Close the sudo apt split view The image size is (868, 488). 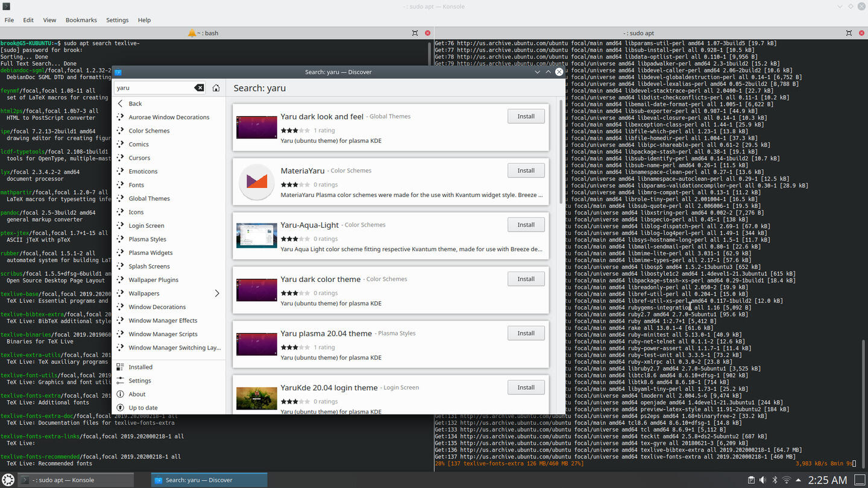(x=862, y=33)
